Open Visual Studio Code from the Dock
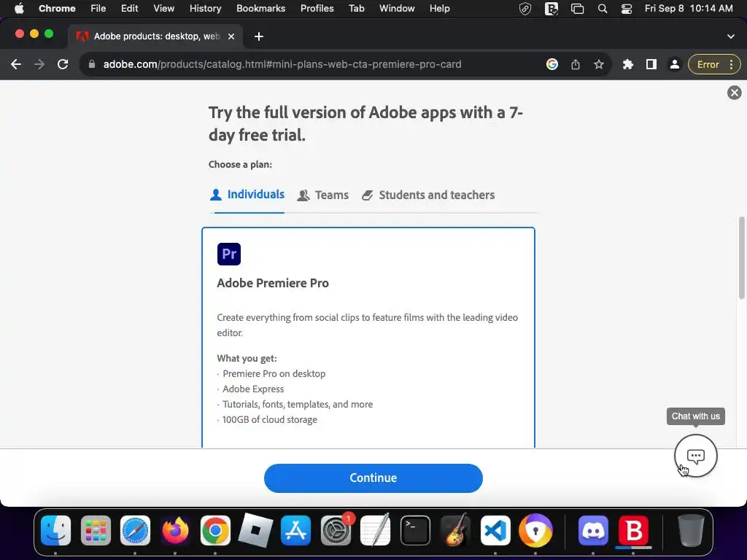Image resolution: width=747 pixels, height=560 pixels. click(495, 531)
